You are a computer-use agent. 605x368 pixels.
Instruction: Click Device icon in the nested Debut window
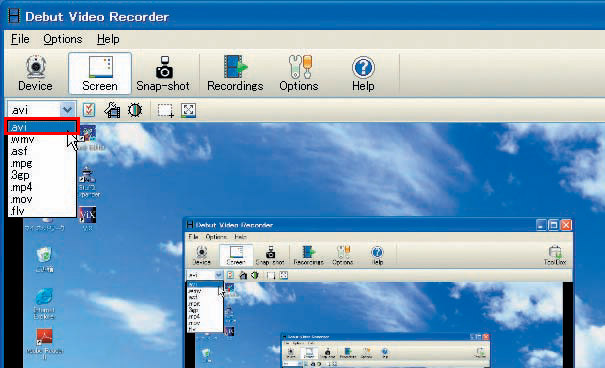tap(201, 255)
